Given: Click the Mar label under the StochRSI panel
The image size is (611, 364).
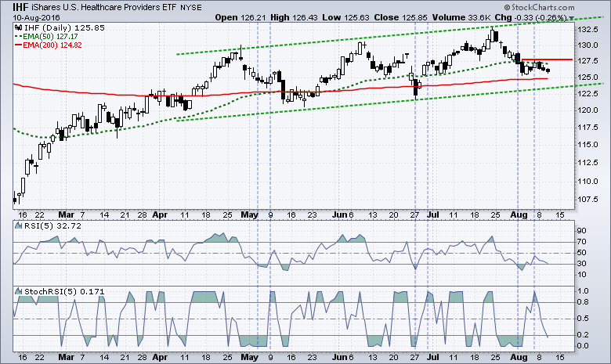Looking at the screenshot, I should point(67,357).
